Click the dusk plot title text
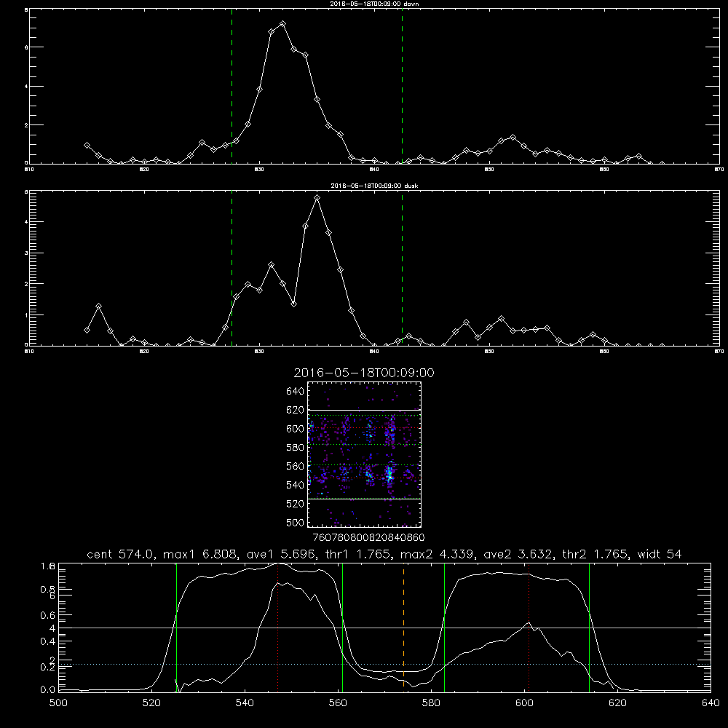Screen dimensions: 728x728 (374, 186)
